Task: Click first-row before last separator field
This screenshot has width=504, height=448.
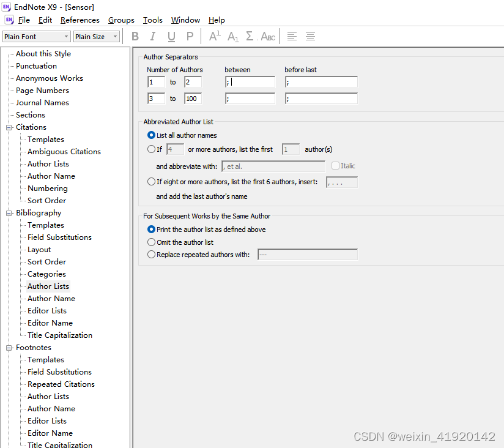Action: point(322,82)
